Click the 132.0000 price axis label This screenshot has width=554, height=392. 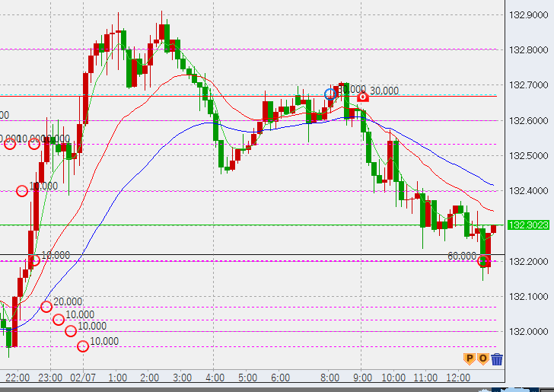[528, 332]
